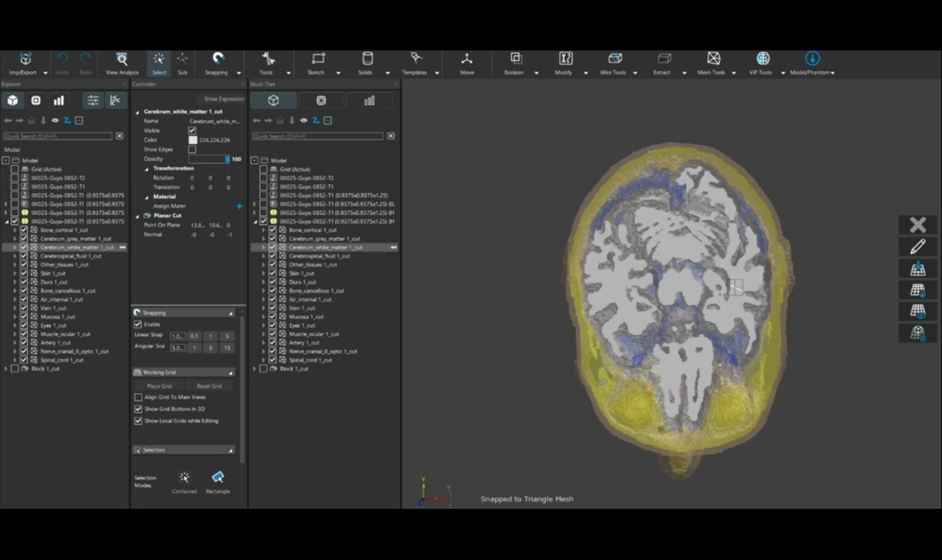The height and width of the screenshot is (560, 942).
Task: Click the Reset Grid button
Action: 209,386
